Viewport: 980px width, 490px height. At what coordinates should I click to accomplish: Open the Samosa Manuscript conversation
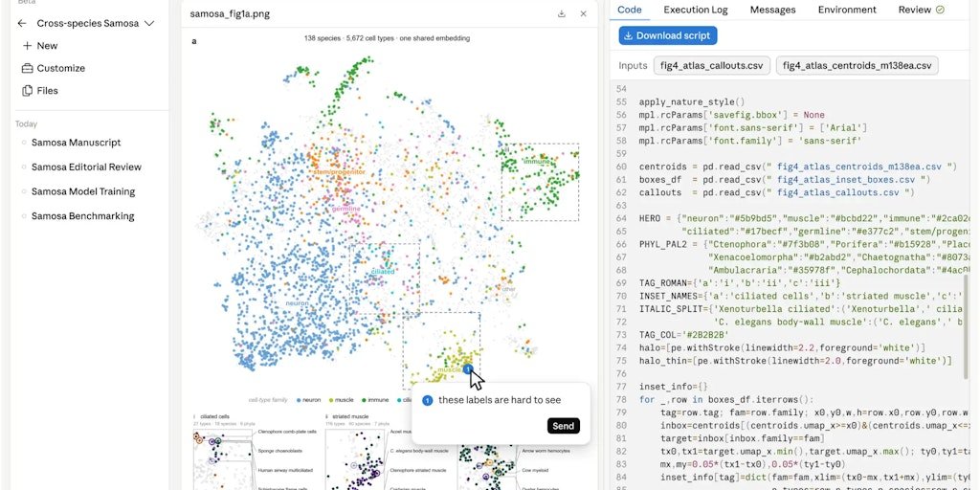coord(77,143)
